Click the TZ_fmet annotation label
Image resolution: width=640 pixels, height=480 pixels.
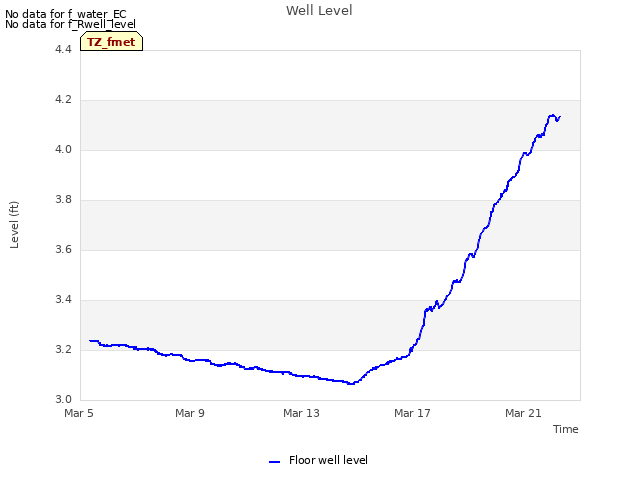pyautogui.click(x=111, y=42)
